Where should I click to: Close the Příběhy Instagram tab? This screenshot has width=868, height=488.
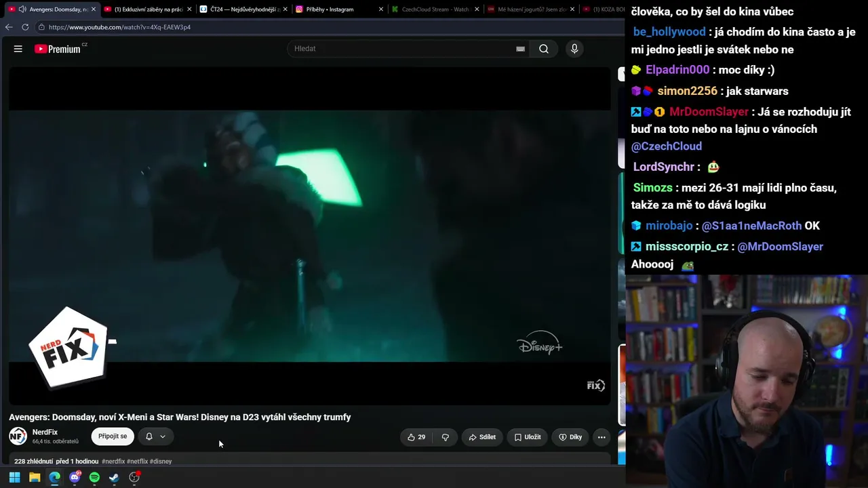click(x=381, y=9)
